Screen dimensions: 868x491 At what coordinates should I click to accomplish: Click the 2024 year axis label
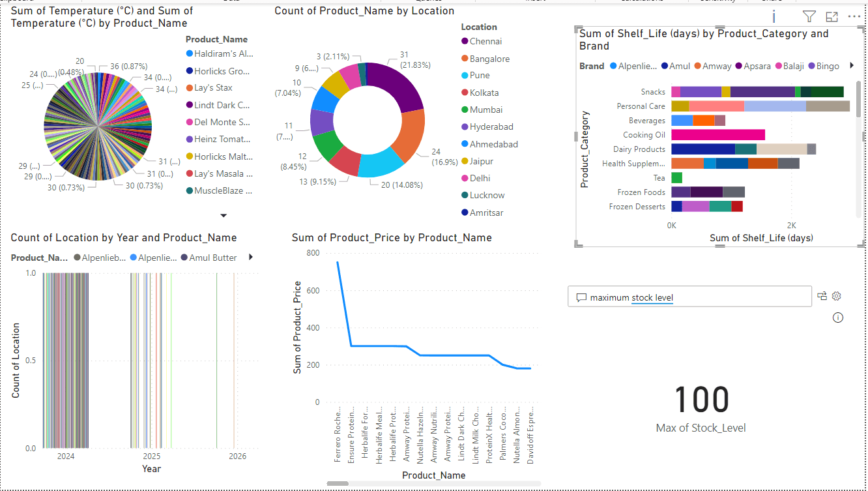tap(66, 456)
